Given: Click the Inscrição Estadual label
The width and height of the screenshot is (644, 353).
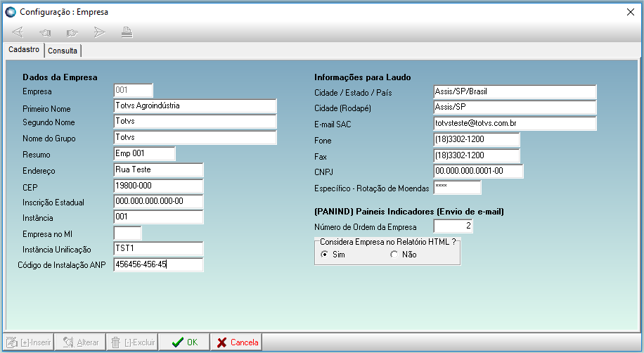Looking at the screenshot, I should tap(53, 203).
